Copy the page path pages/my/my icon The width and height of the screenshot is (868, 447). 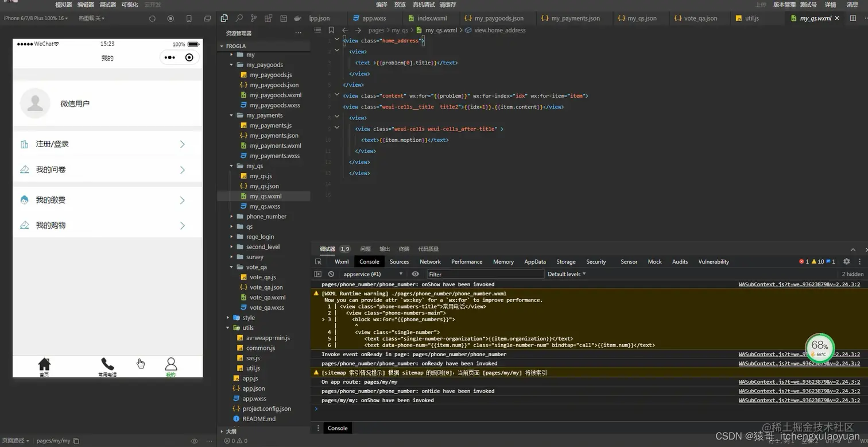(76, 441)
